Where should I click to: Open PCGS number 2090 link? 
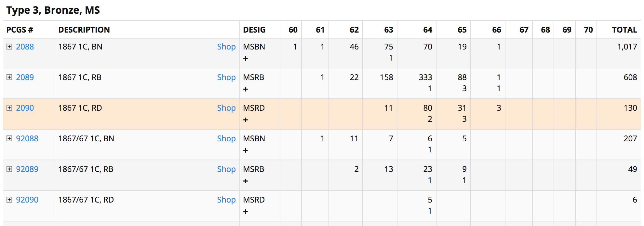25,108
